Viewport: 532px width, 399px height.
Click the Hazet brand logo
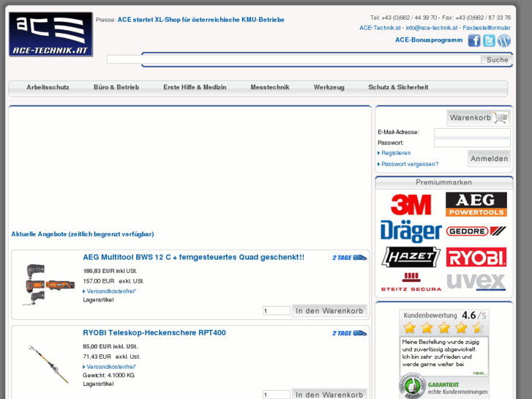pos(411,257)
